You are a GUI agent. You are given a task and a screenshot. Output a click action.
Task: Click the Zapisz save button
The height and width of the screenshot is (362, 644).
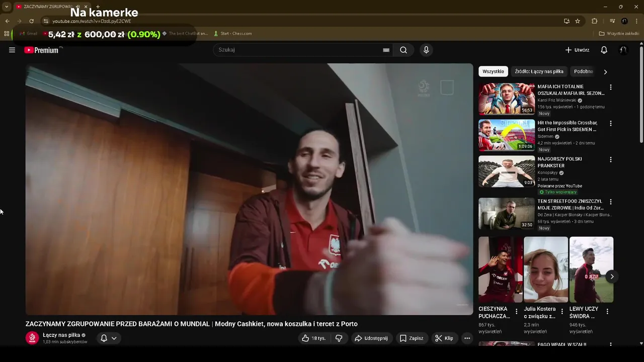coord(412,338)
